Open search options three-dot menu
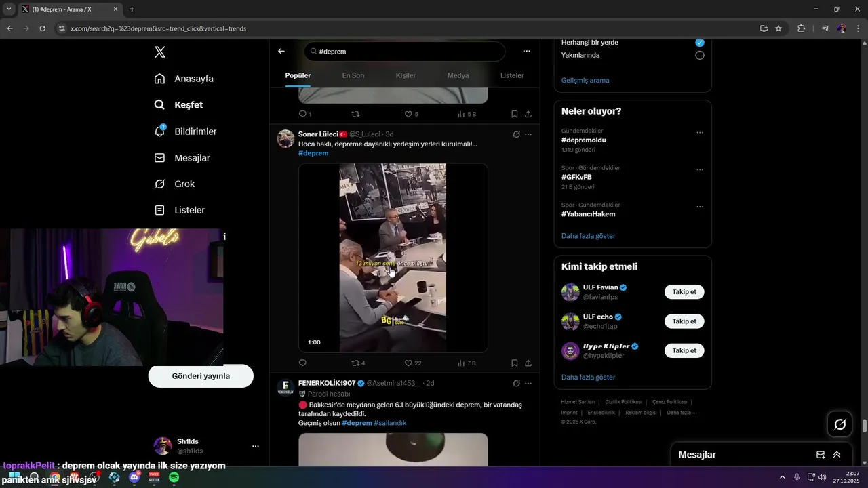 click(527, 51)
